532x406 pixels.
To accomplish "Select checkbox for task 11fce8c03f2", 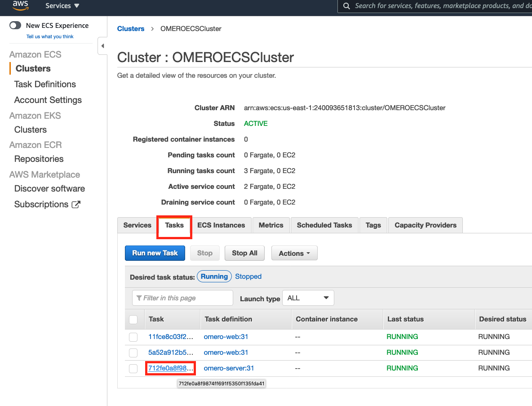I will point(133,337).
